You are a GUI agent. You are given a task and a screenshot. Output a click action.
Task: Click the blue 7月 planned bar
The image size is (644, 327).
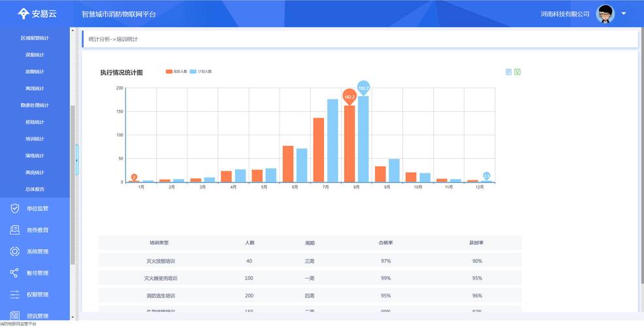[x=332, y=141]
